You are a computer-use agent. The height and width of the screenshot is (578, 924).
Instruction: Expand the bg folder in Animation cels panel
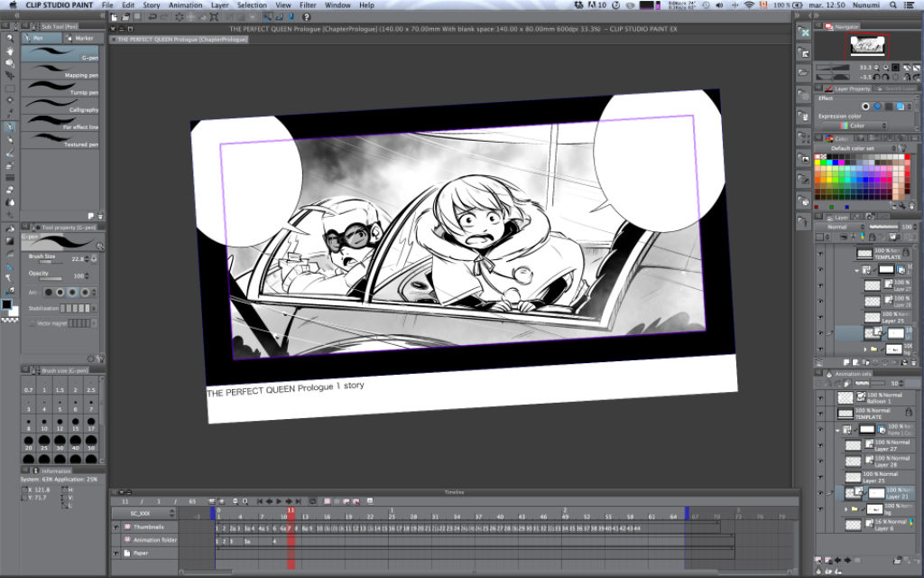pos(846,508)
